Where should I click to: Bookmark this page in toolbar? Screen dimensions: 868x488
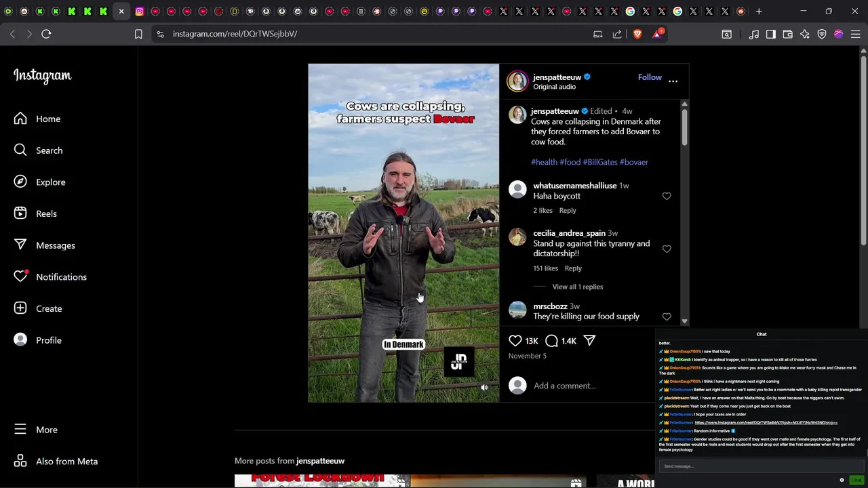pos(138,34)
